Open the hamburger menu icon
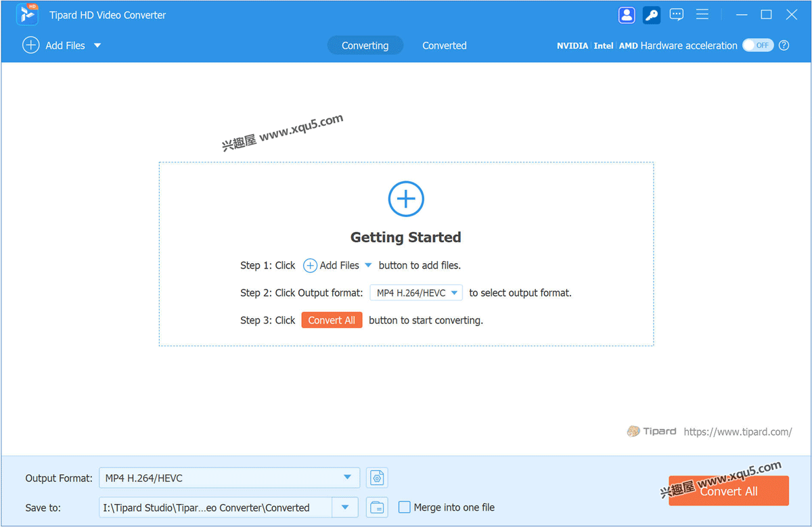Screen dimensions: 812x527 (702, 14)
